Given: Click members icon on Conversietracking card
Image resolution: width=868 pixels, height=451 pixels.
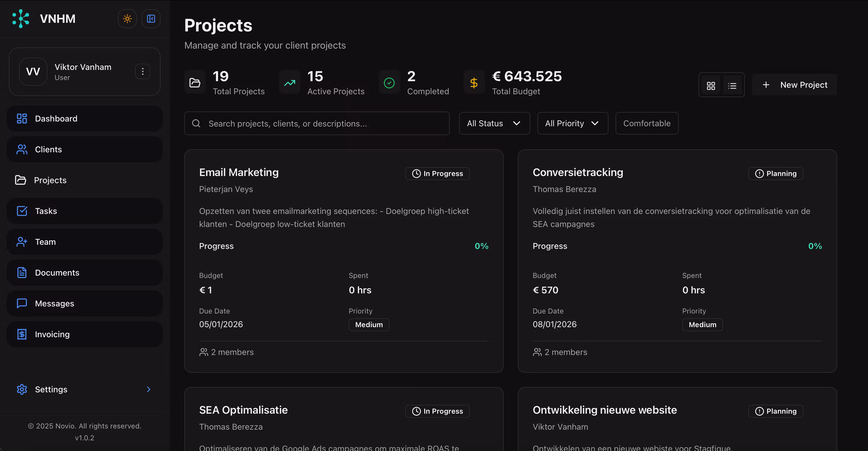Looking at the screenshot, I should [x=537, y=352].
